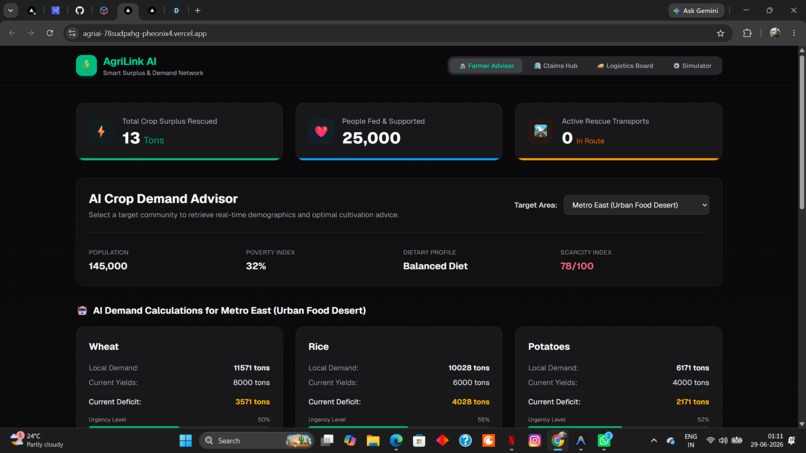This screenshot has width=806, height=453.
Task: Click the Scarcity Index value 78/100
Action: coord(577,266)
